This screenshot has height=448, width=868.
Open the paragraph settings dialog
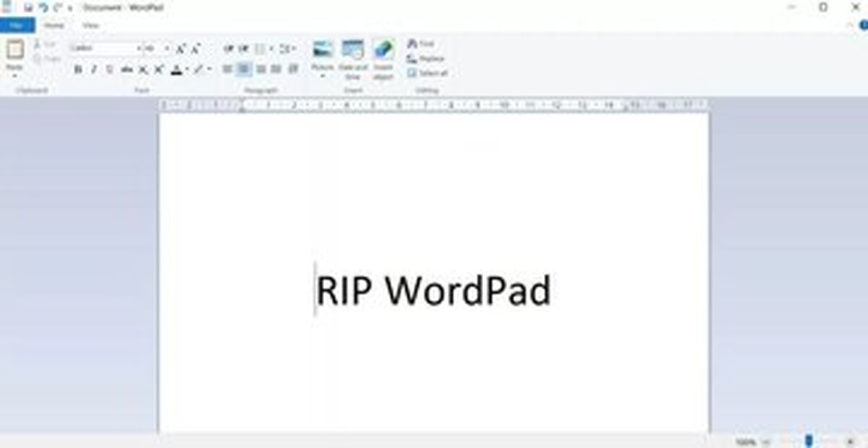[293, 69]
